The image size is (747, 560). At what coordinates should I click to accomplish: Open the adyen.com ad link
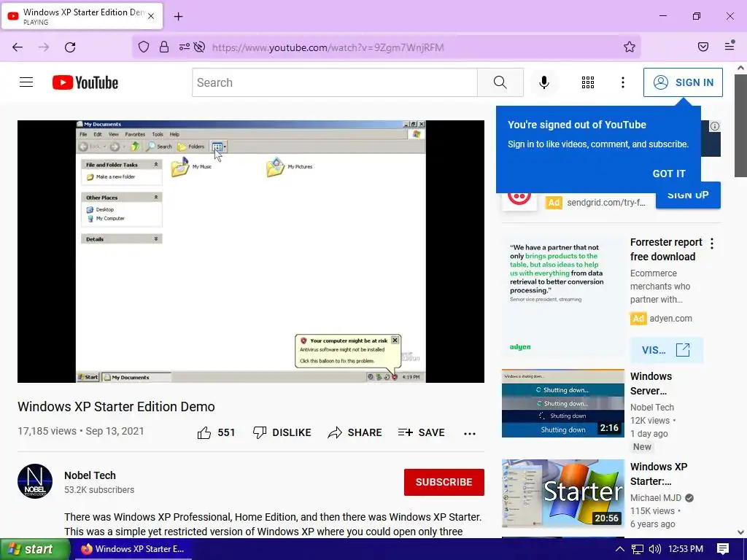[671, 319]
